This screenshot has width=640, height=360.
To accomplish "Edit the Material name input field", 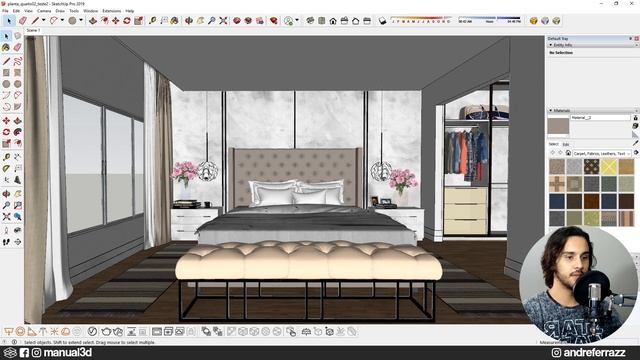I will (x=600, y=118).
